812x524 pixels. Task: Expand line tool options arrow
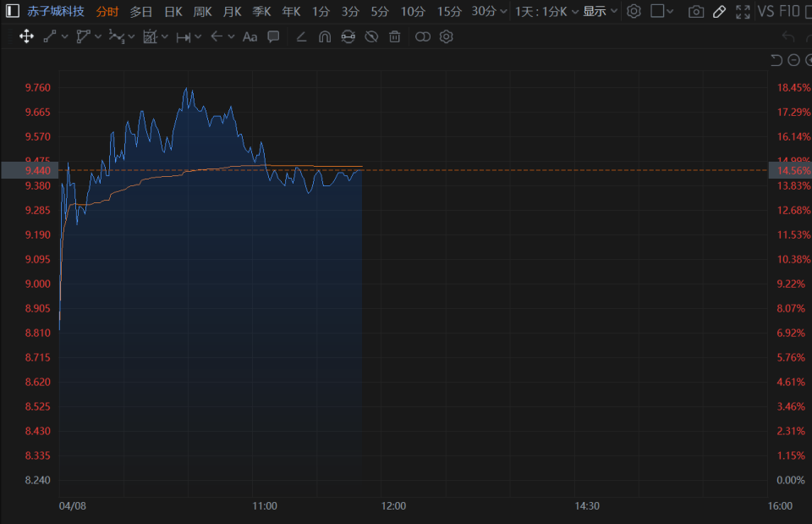[x=65, y=36]
